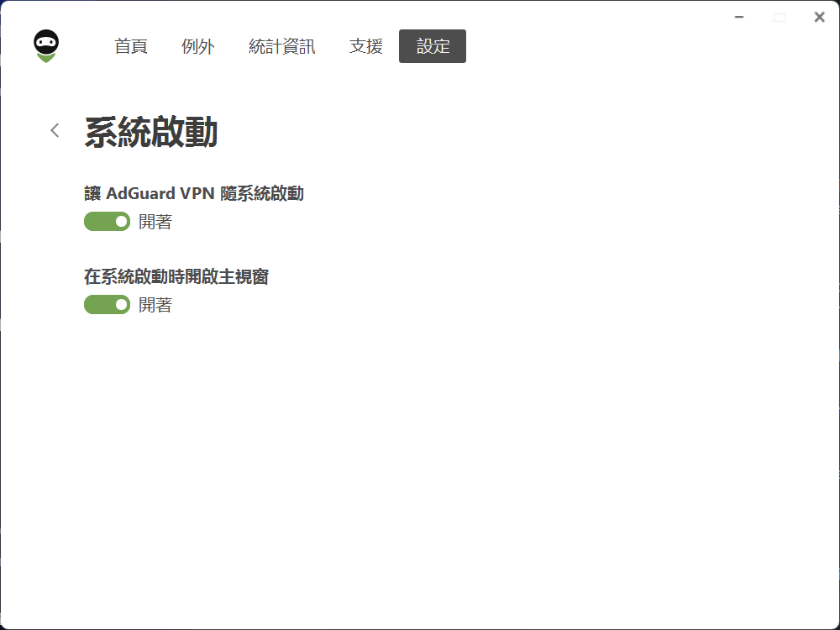Open the 統計資訊 tab

282,47
